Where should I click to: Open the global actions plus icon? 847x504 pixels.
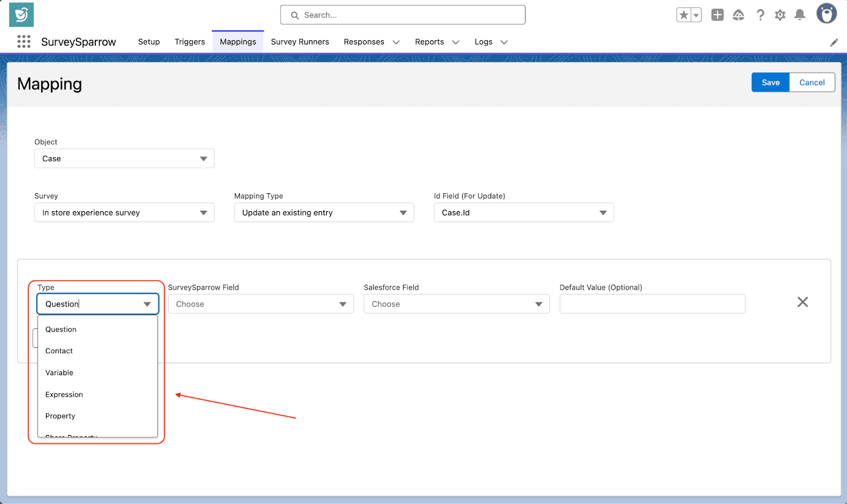717,15
